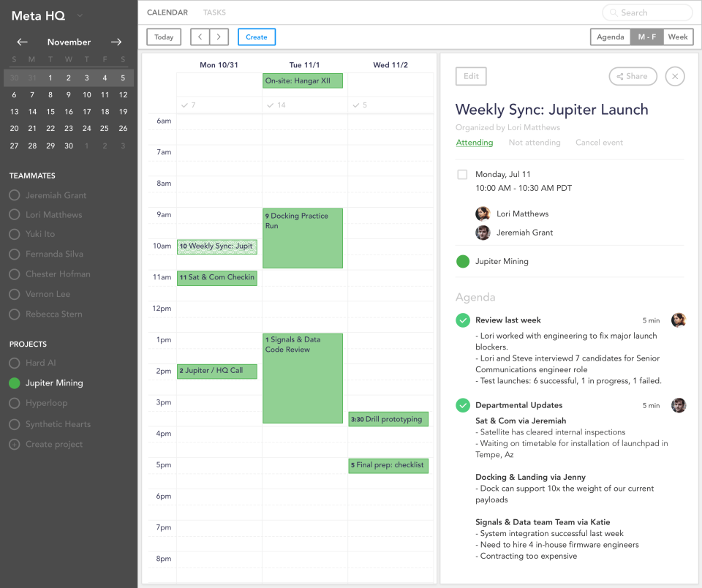Select November 24 in mini calendar
Image resolution: width=702 pixels, height=588 pixels.
(x=87, y=129)
